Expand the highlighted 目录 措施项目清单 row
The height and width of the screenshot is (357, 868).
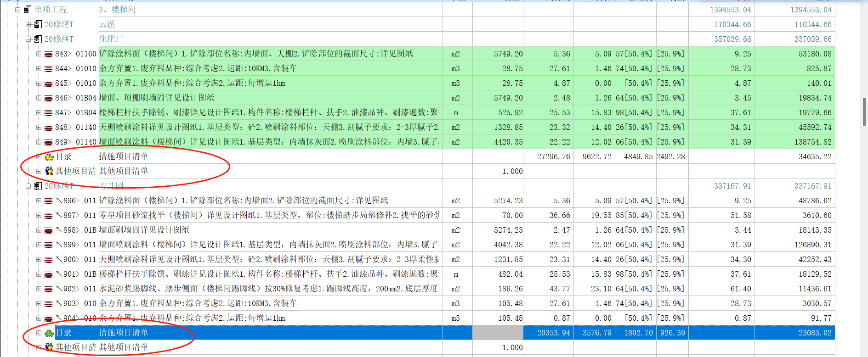(39, 333)
